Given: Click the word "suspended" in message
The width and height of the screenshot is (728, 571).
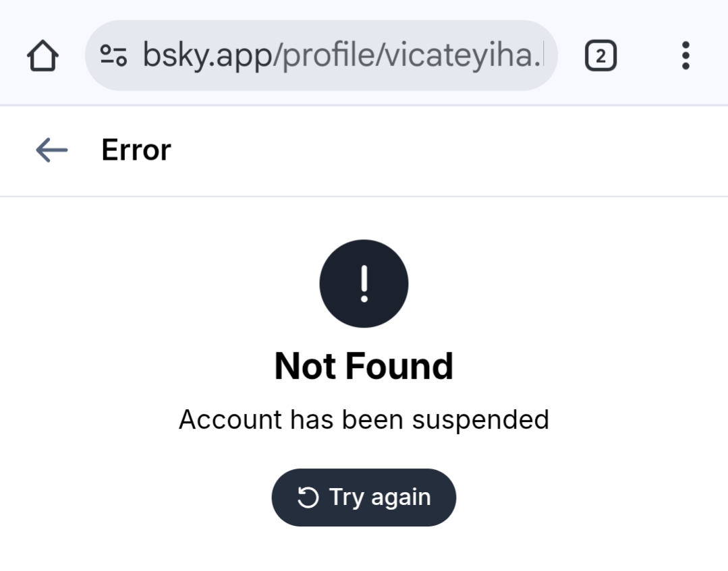Looking at the screenshot, I should tap(480, 420).
